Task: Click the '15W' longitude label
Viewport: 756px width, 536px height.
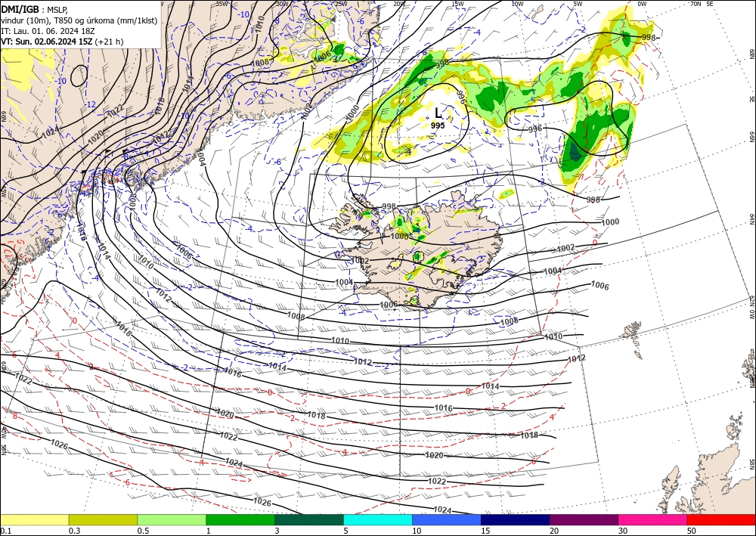Action: click(x=457, y=4)
